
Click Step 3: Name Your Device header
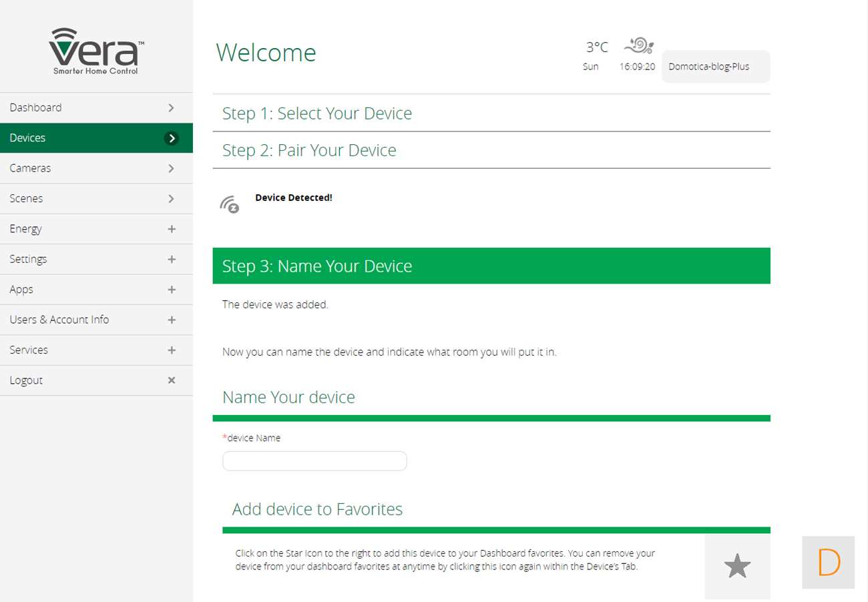click(317, 266)
